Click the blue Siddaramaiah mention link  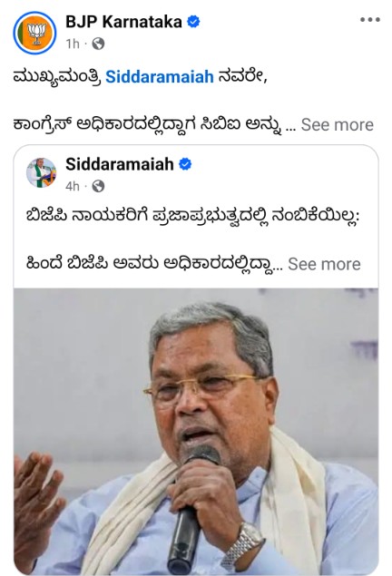click(160, 77)
